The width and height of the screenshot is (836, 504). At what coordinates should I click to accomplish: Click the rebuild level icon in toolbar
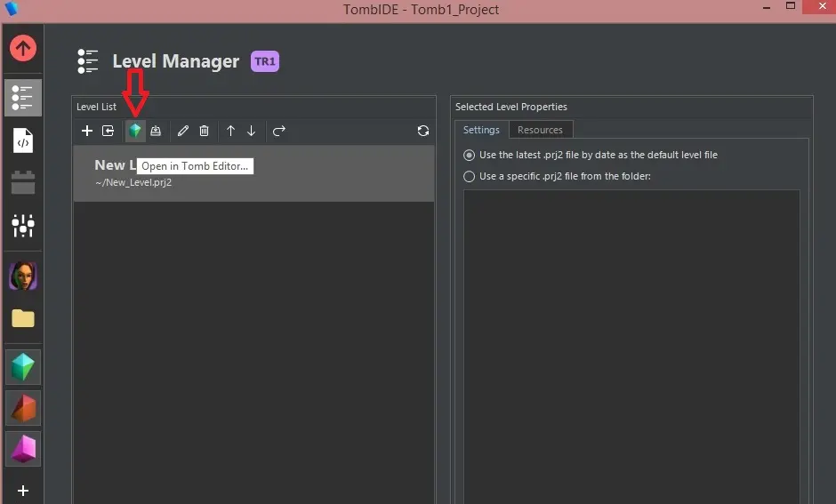point(156,131)
